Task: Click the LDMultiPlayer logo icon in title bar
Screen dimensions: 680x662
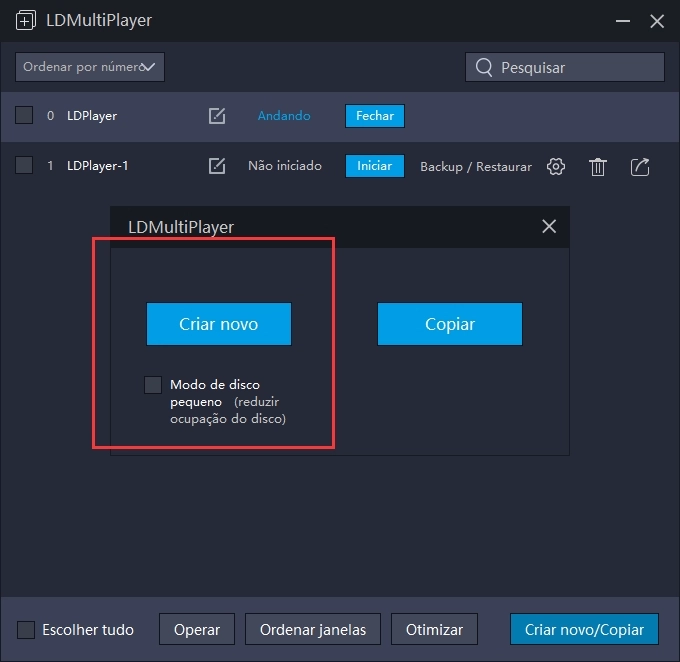Action: 26,20
